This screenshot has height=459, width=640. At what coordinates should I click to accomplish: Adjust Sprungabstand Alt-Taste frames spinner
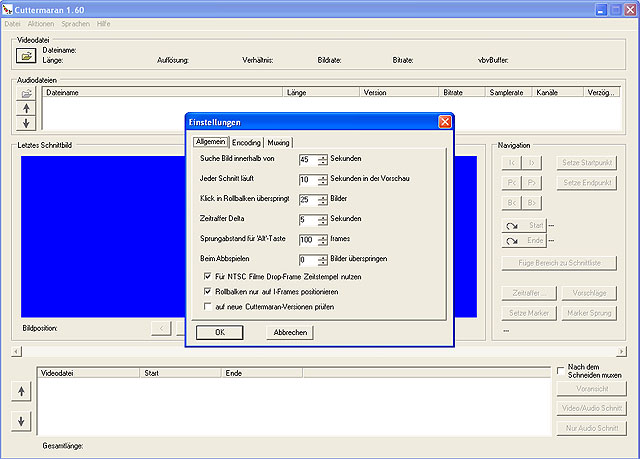322,240
